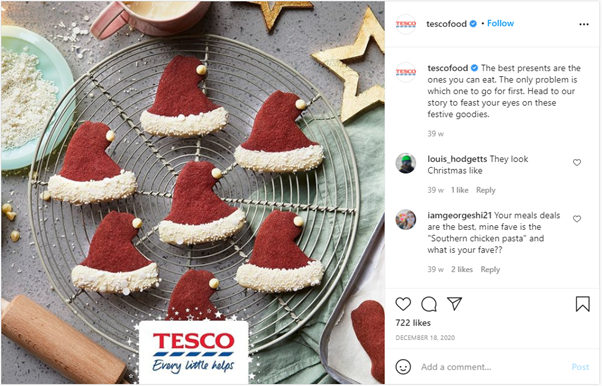Open Tesco profile picture in header
Image resolution: width=602 pixels, height=386 pixels.
tap(406, 24)
